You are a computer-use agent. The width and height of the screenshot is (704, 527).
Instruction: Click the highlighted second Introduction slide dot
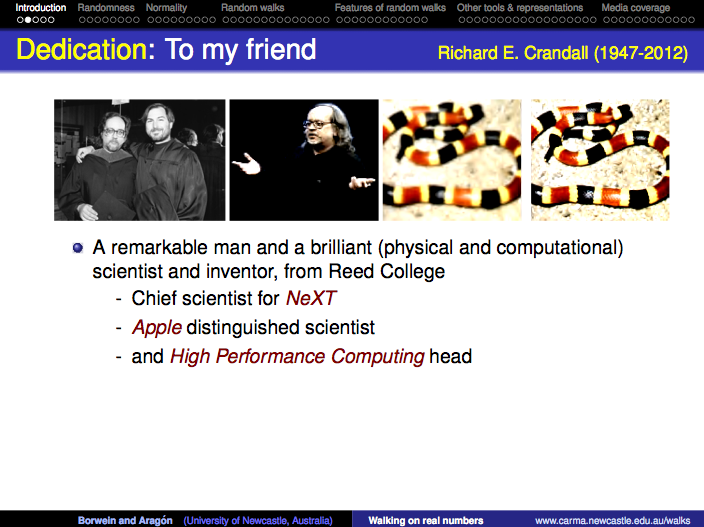(x=28, y=19)
